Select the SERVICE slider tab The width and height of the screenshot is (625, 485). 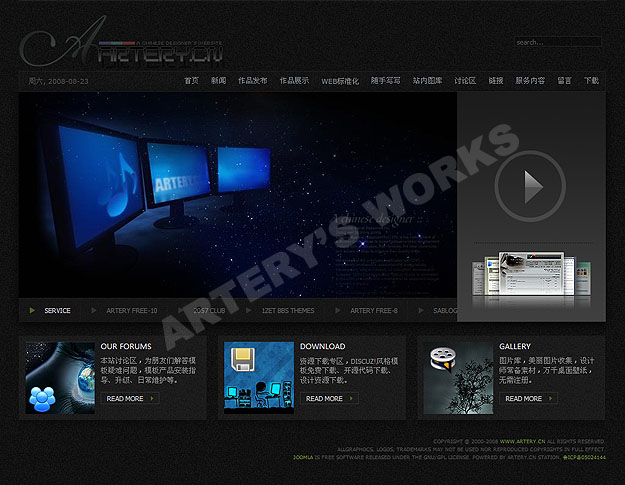click(57, 311)
